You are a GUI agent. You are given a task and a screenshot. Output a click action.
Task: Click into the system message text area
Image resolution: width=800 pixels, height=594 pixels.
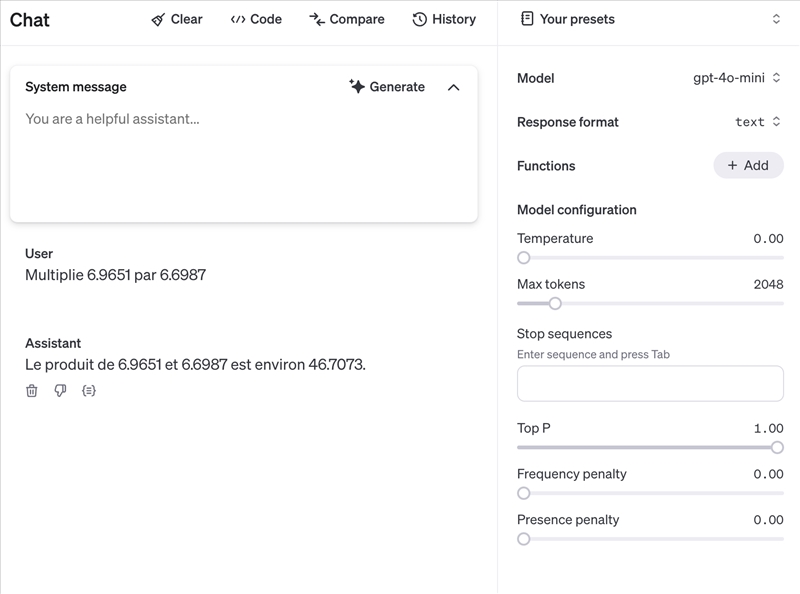pyautogui.click(x=243, y=160)
